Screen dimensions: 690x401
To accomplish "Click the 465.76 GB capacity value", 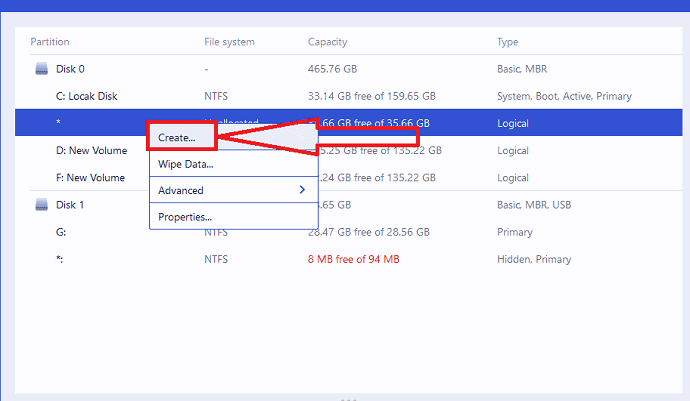I will tap(332, 69).
